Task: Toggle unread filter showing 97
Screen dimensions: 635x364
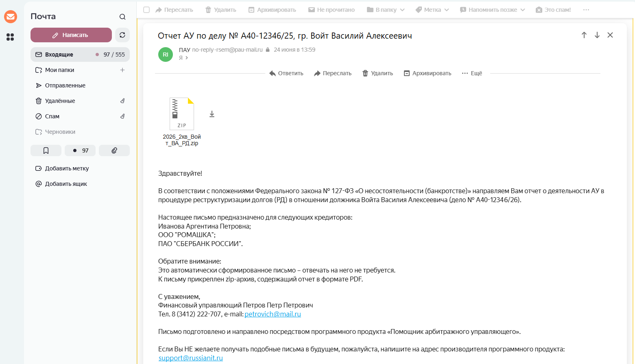Action: coord(80,150)
